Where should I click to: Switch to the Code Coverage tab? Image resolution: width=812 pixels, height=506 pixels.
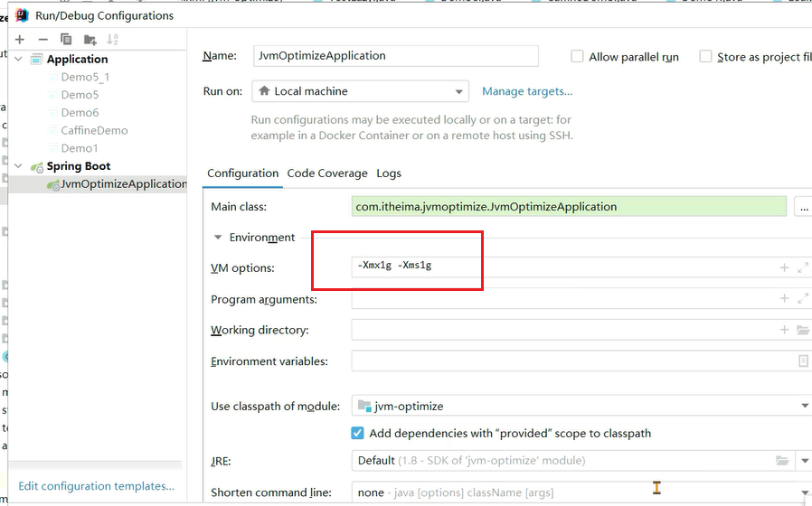(327, 173)
